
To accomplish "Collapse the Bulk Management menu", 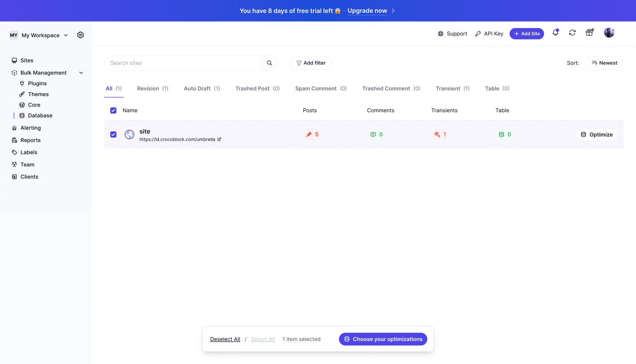I will point(81,73).
